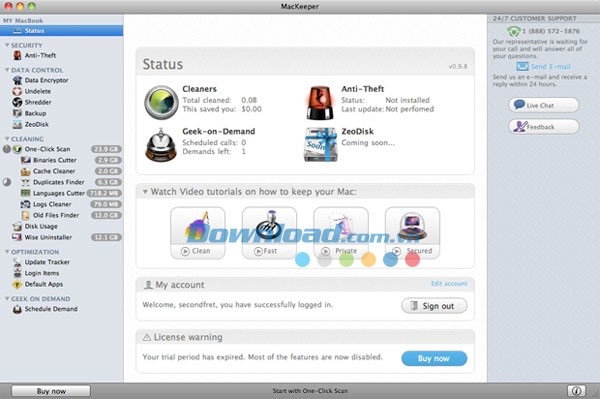Click the red Anti-Theft siren icon
This screenshot has width=600, height=399.
(320, 103)
